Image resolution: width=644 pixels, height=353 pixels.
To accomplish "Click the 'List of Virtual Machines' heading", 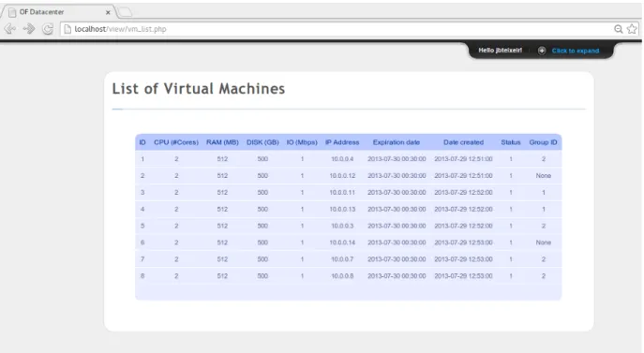I will (199, 89).
